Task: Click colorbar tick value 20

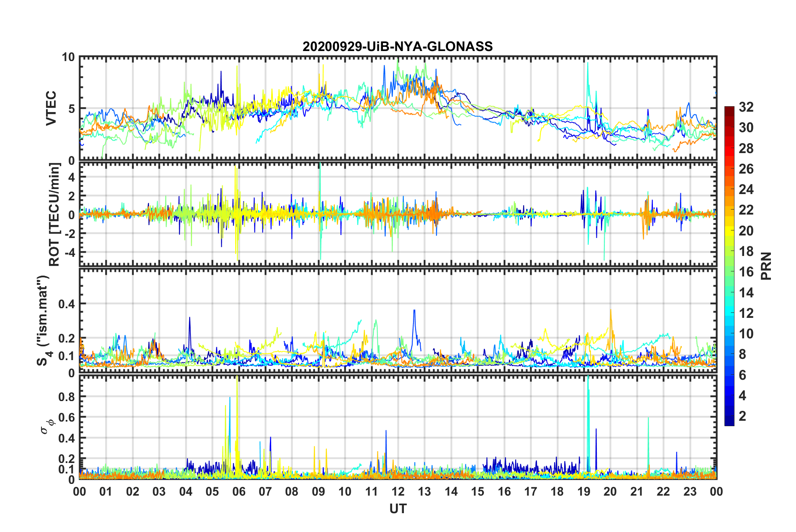Action: pos(746,230)
